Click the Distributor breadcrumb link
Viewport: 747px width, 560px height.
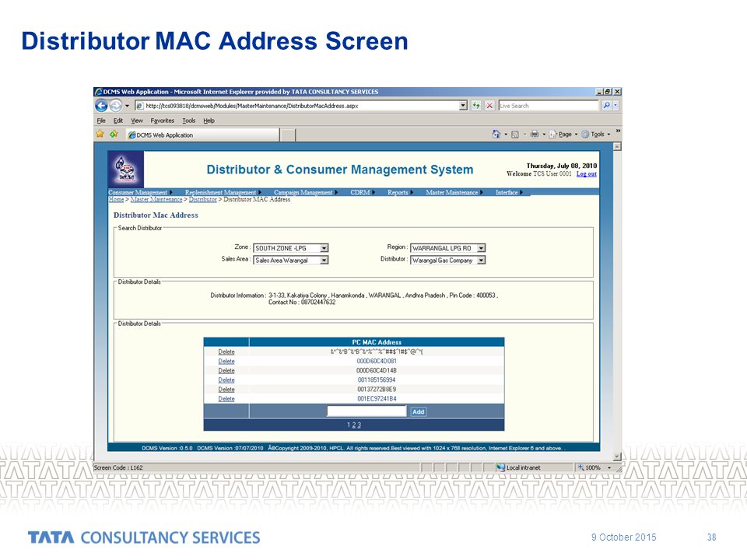(203, 199)
